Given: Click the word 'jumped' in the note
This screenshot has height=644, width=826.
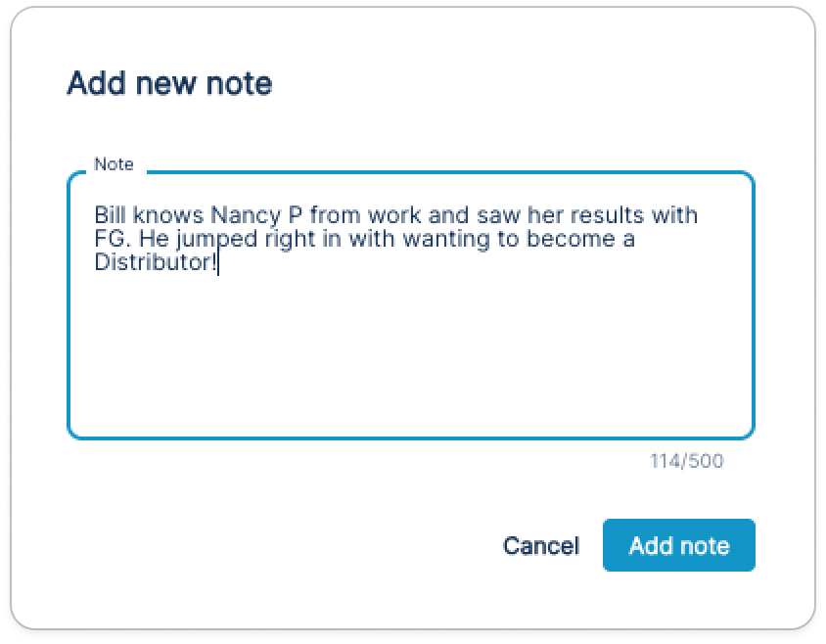Looking at the screenshot, I should coord(211,239).
